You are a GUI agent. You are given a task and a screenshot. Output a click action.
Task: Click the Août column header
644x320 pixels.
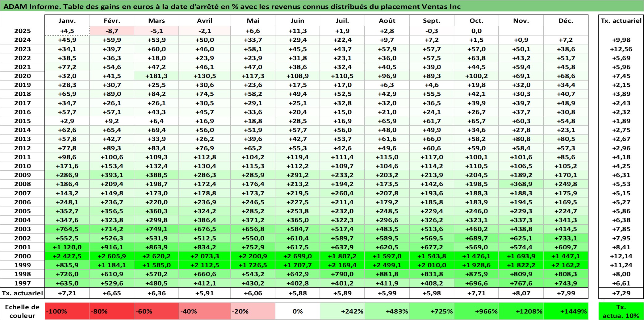click(x=387, y=21)
